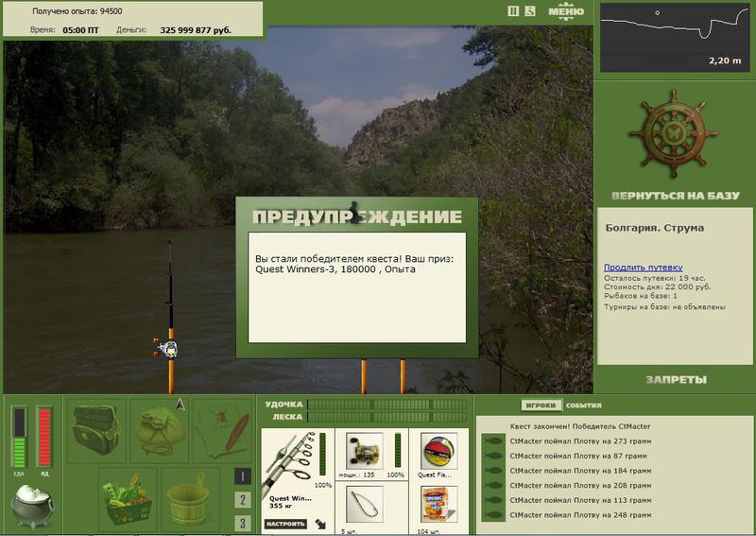The image size is (756, 536).
Task: Click the red gauge beside ЕДА
Action: point(44,437)
